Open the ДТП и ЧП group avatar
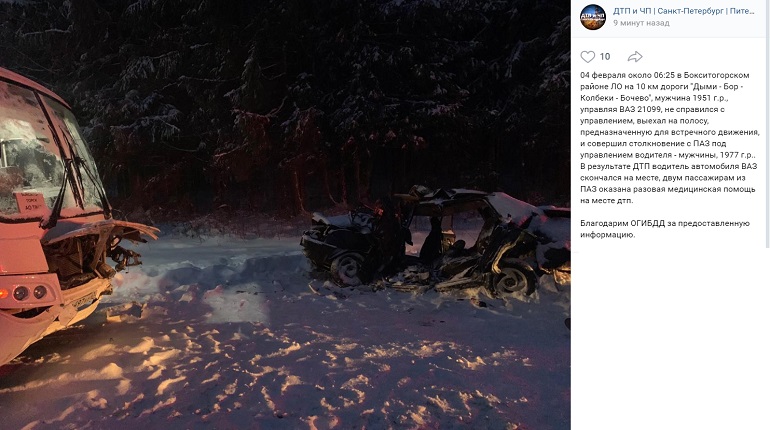This screenshot has width=770, height=430. point(593,17)
